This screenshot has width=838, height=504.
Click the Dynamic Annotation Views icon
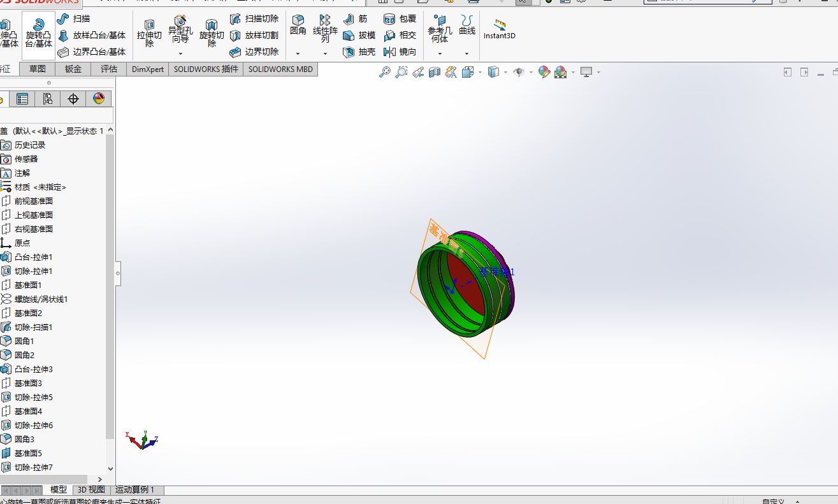[x=451, y=72]
